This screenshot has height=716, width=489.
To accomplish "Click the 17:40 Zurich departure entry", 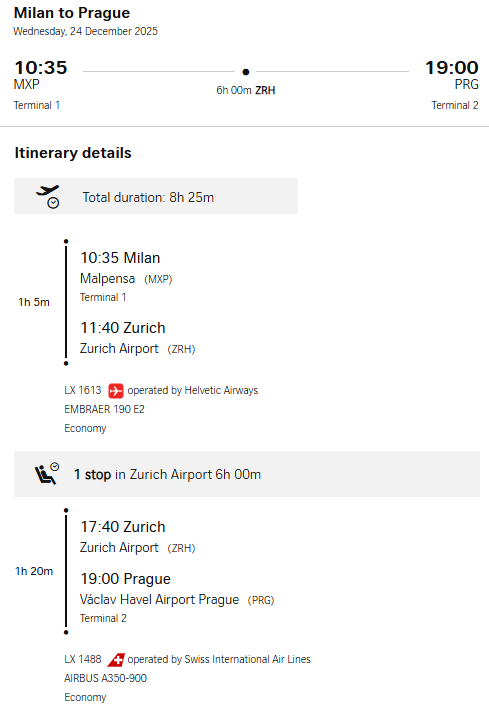I will [x=123, y=527].
